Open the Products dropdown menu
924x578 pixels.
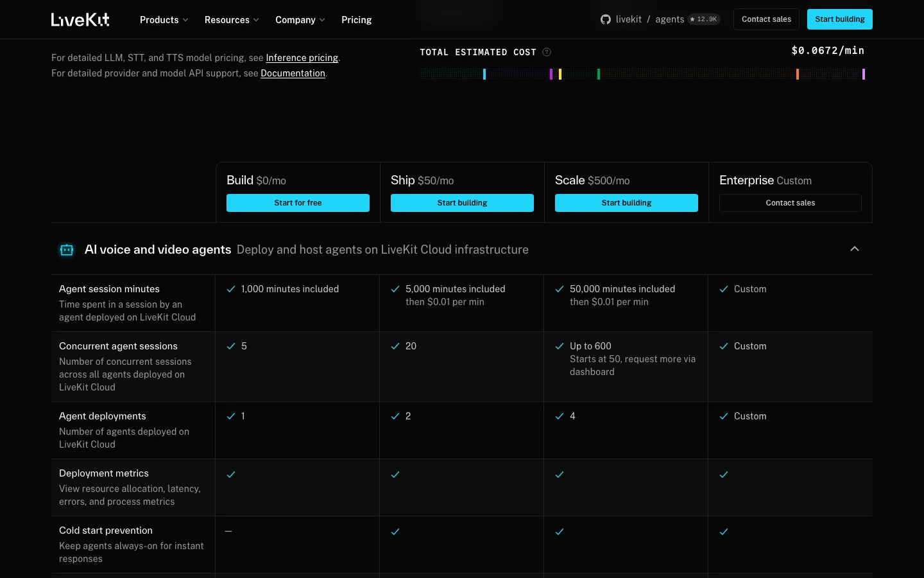click(164, 20)
